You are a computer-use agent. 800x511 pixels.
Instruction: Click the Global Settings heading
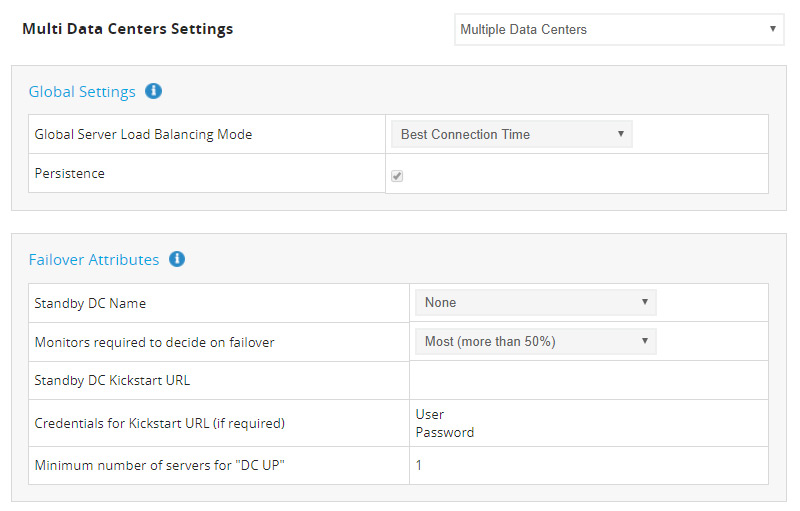pos(82,92)
